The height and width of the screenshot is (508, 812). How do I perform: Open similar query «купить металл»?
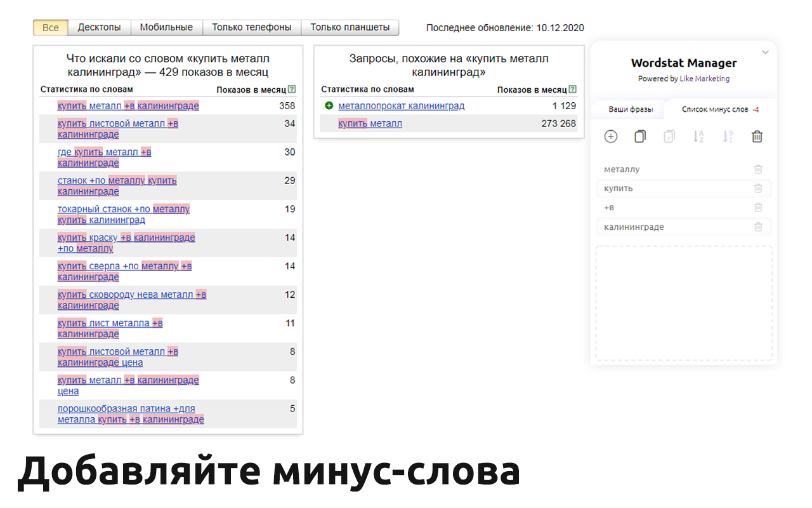click(x=370, y=124)
